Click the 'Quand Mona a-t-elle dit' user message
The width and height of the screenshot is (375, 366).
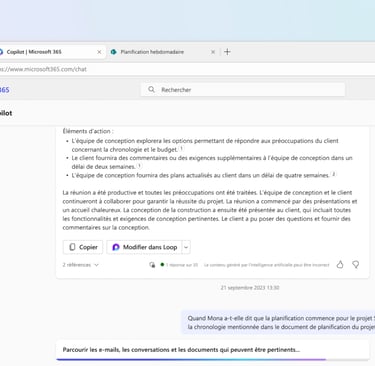(x=278, y=323)
